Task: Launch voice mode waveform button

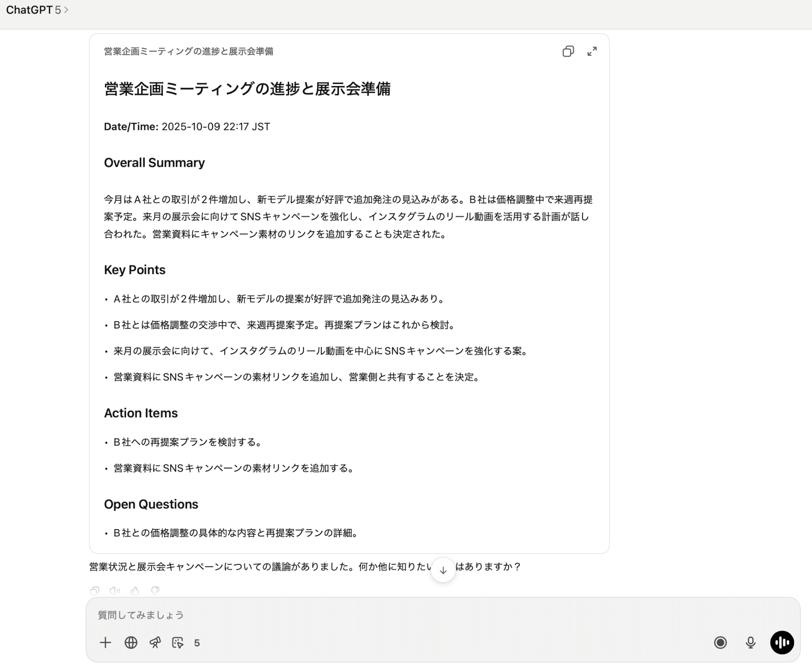Action: (x=782, y=642)
